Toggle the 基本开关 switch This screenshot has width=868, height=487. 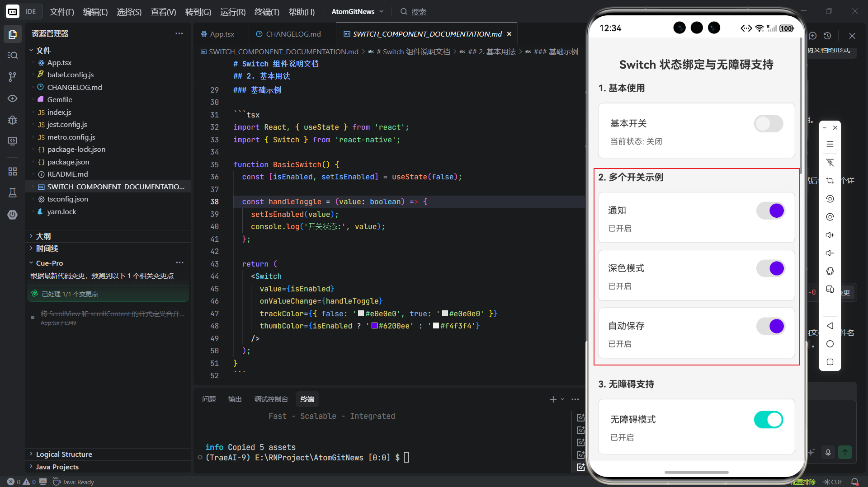pos(769,124)
